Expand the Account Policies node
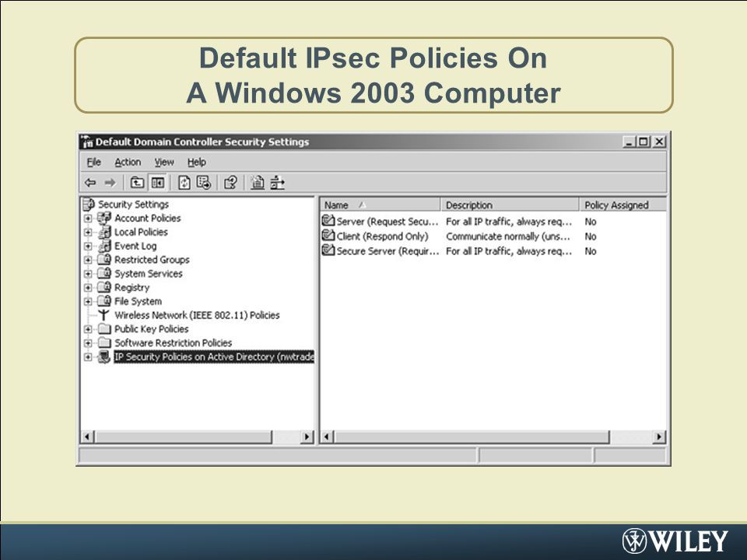 (x=88, y=219)
